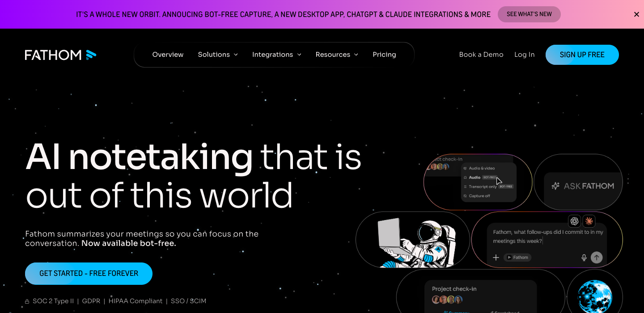644x313 pixels.
Task: Expand the Solutions dropdown chevron
Action: (x=236, y=55)
